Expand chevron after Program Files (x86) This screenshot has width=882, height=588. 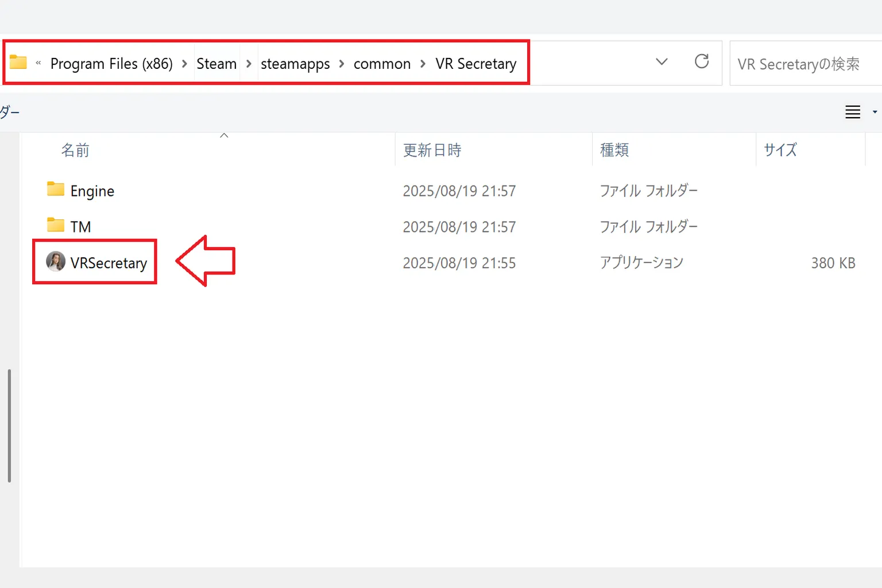tap(184, 64)
